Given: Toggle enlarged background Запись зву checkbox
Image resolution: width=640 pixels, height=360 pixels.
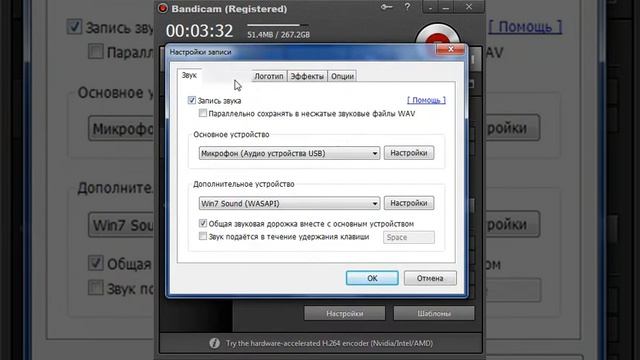Looking at the screenshot, I should [x=74, y=27].
